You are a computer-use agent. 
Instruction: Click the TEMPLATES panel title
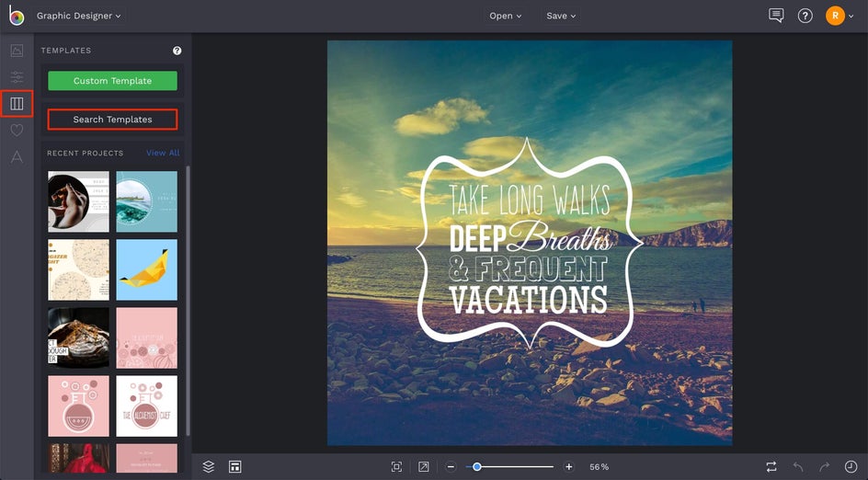pyautogui.click(x=66, y=51)
